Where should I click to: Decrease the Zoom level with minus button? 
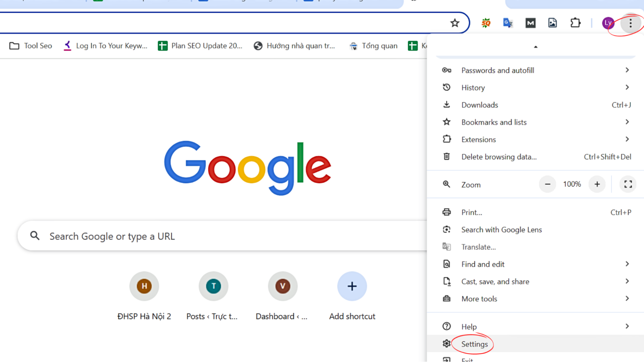point(548,184)
